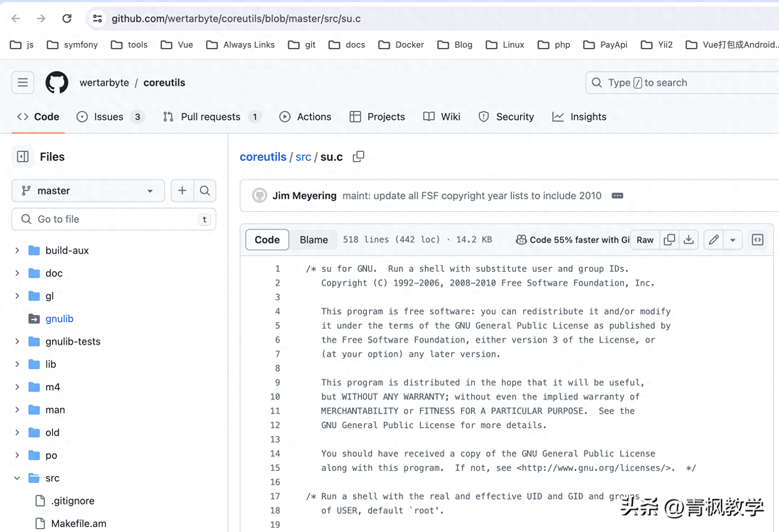Viewport: 779px width, 532px height.
Task: Go to the Issues tab
Action: (x=108, y=117)
